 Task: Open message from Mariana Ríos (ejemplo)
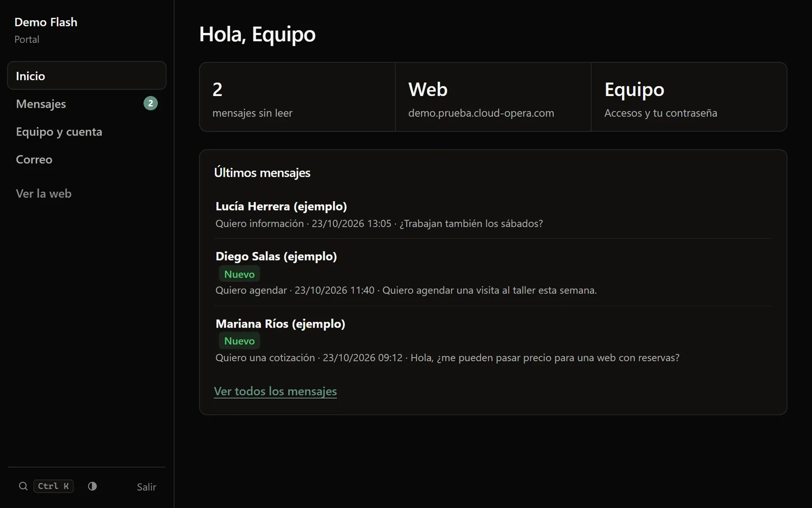click(493, 340)
